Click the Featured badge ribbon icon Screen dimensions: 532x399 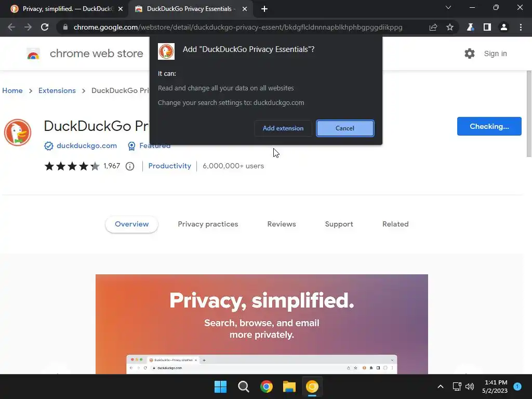click(131, 146)
